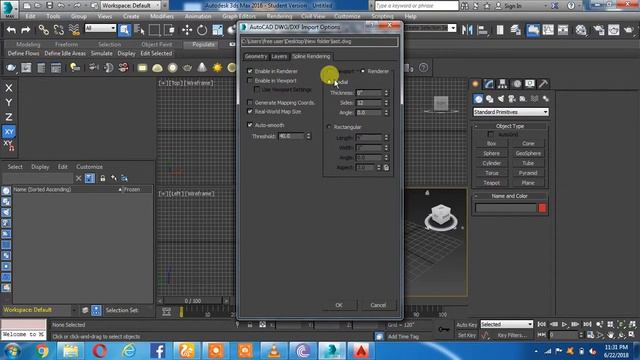Select the Shapes category icon in Create panel
Screen dimensions: 640x360
489,99
